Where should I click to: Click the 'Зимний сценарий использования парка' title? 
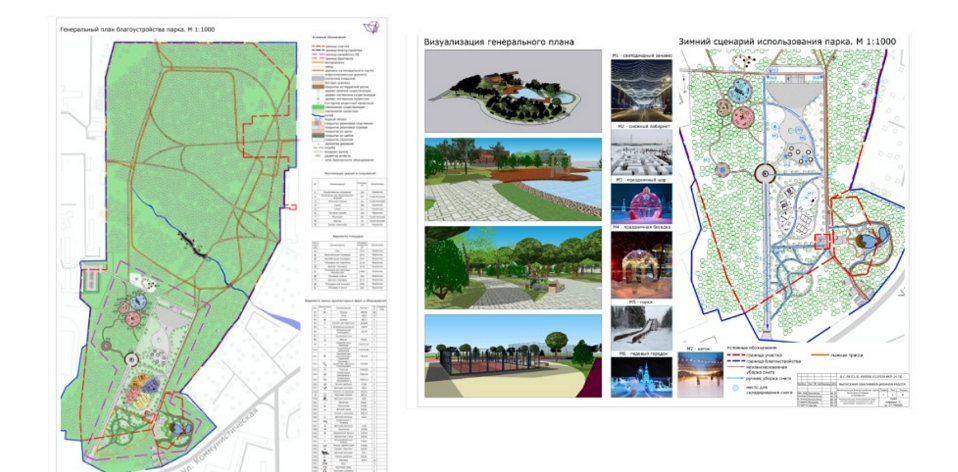(787, 41)
